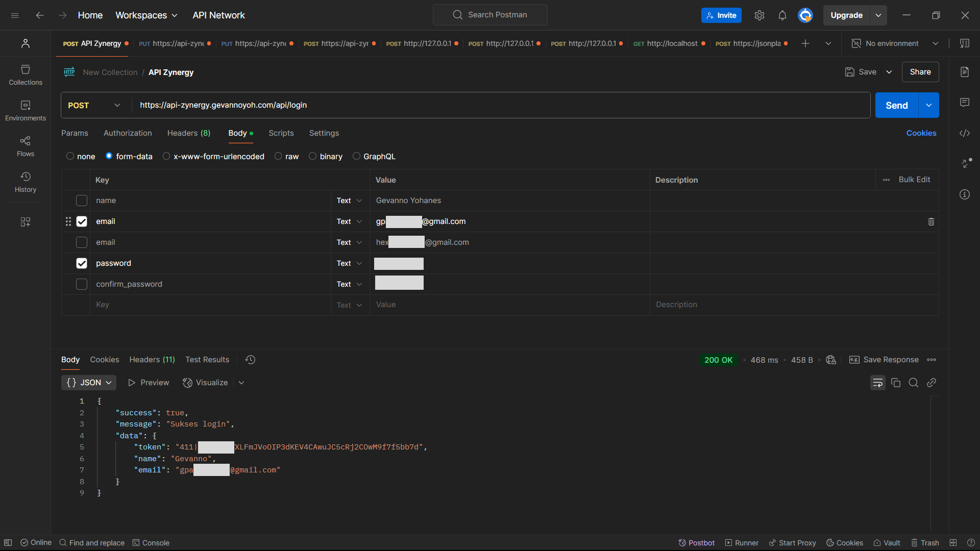980x551 pixels.
Task: Select the GraphQL body type
Action: click(356, 156)
